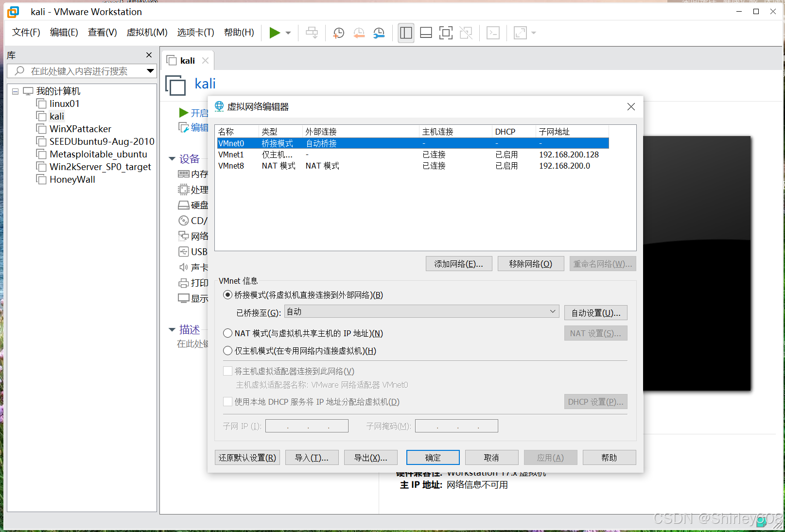Click the stretch guest display icon
The width and height of the screenshot is (785, 532).
[520, 33]
